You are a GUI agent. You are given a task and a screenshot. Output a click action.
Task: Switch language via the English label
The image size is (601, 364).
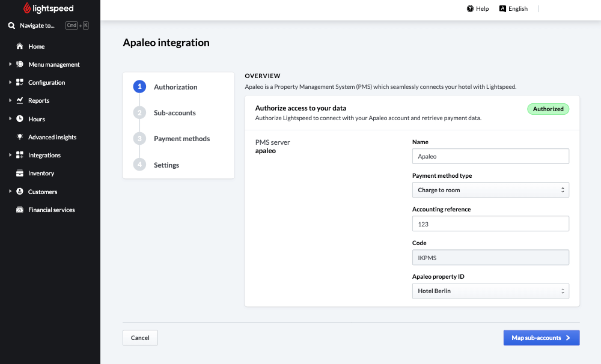pos(518,9)
